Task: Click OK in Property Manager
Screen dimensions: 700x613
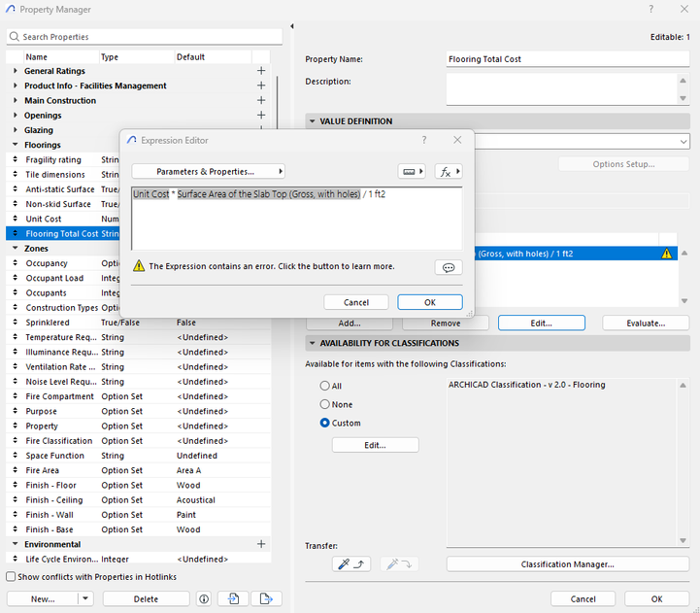Action: [656, 598]
